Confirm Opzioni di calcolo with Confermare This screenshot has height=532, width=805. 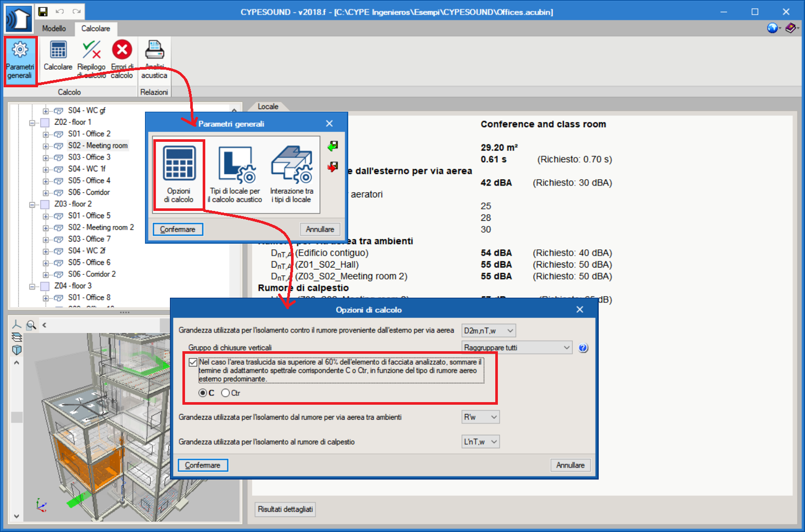(x=203, y=465)
